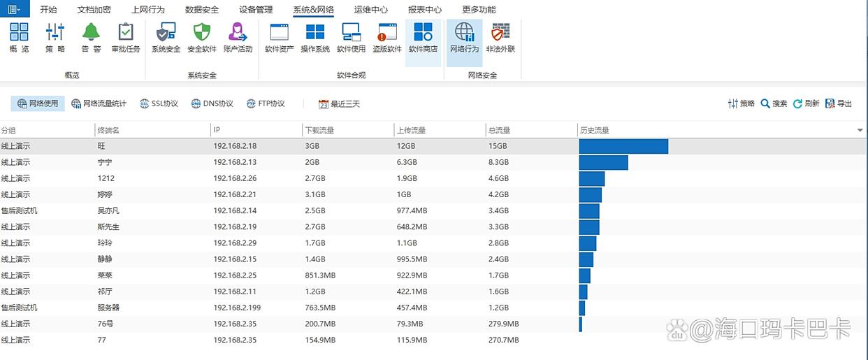Open the 最近三天 date range selector

(x=339, y=103)
